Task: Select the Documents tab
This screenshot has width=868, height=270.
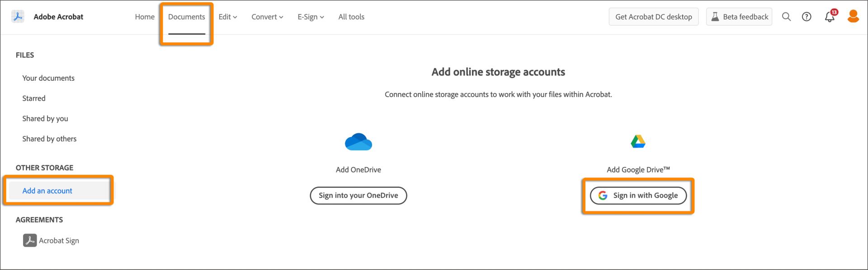Action: pos(186,17)
